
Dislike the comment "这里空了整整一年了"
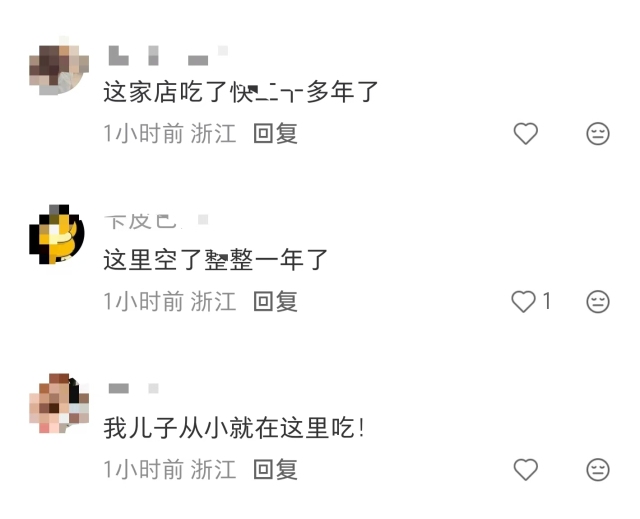click(598, 302)
